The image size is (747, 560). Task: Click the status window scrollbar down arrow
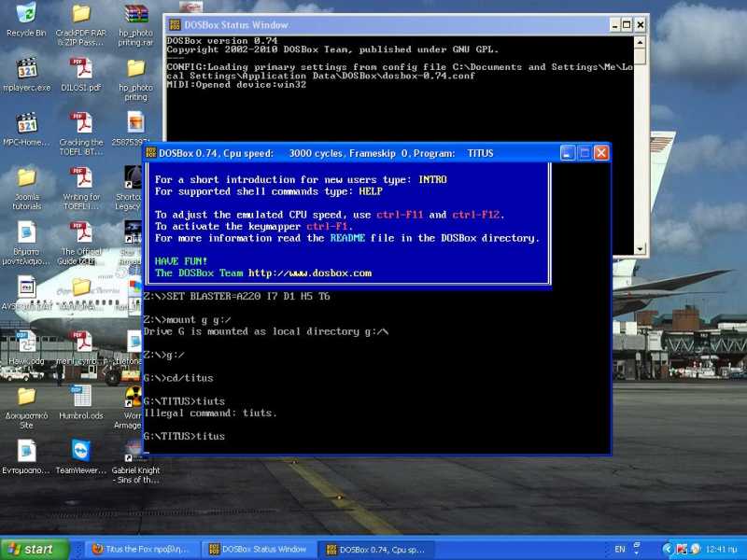(641, 249)
